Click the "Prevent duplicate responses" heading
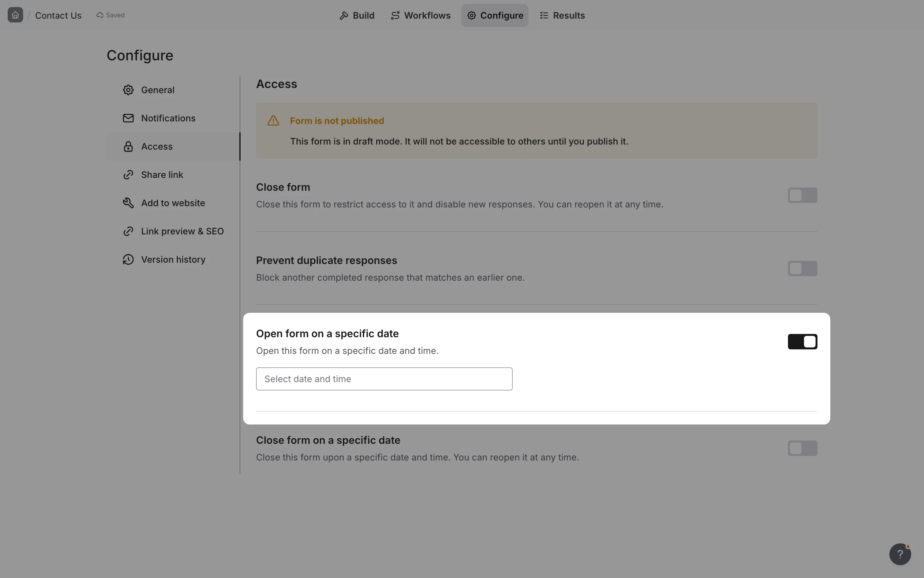 [327, 260]
